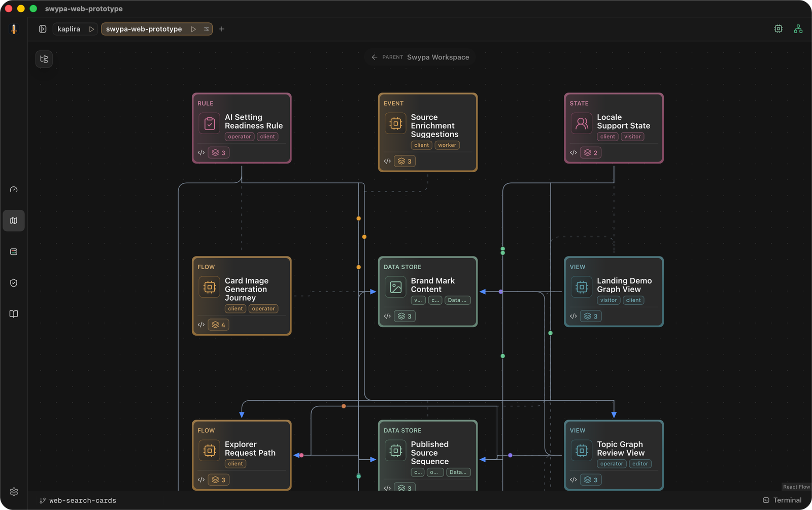Click the web-search-cards branch label
This screenshot has height=510, width=812.
tap(78, 500)
